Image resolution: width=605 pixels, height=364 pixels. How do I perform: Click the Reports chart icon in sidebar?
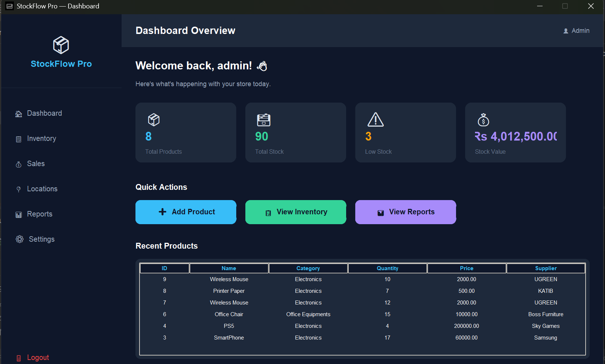(x=19, y=215)
